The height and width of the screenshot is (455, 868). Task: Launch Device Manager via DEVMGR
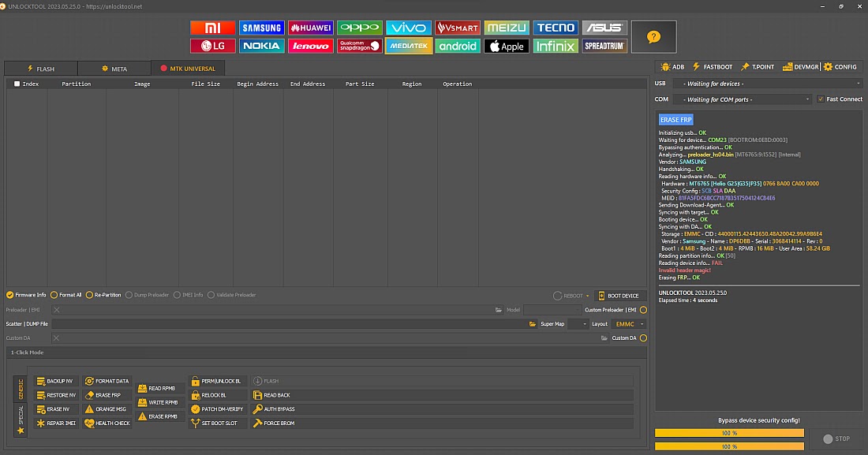pos(800,66)
